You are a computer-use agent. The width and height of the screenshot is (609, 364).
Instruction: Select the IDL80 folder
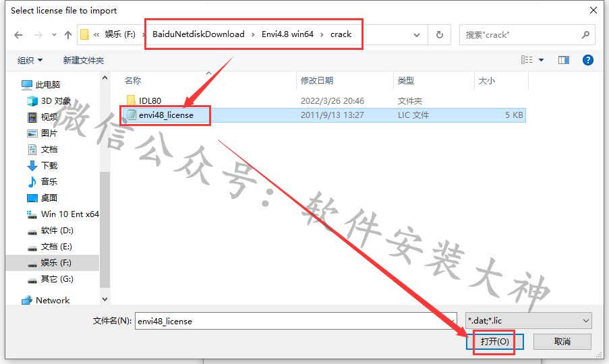tap(150, 101)
